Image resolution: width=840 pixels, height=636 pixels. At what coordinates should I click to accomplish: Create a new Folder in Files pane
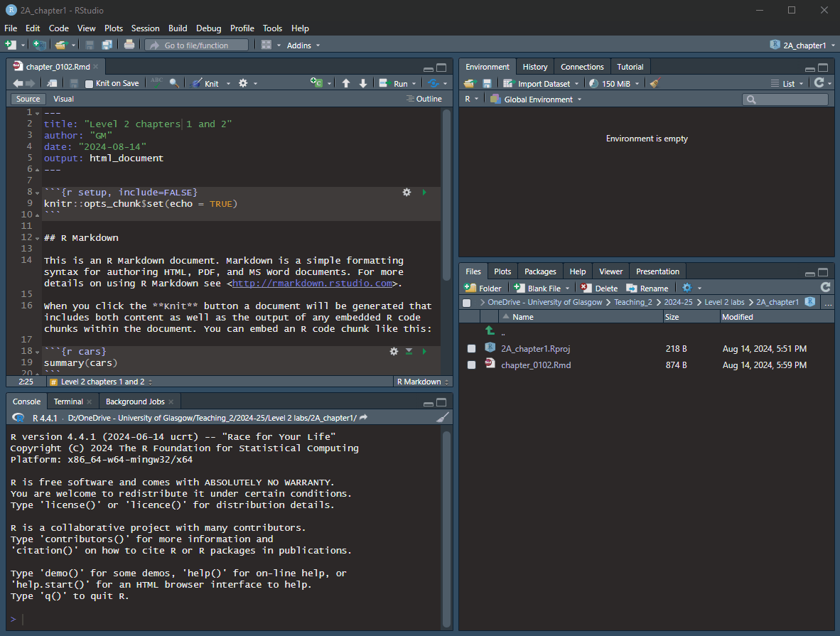click(482, 289)
